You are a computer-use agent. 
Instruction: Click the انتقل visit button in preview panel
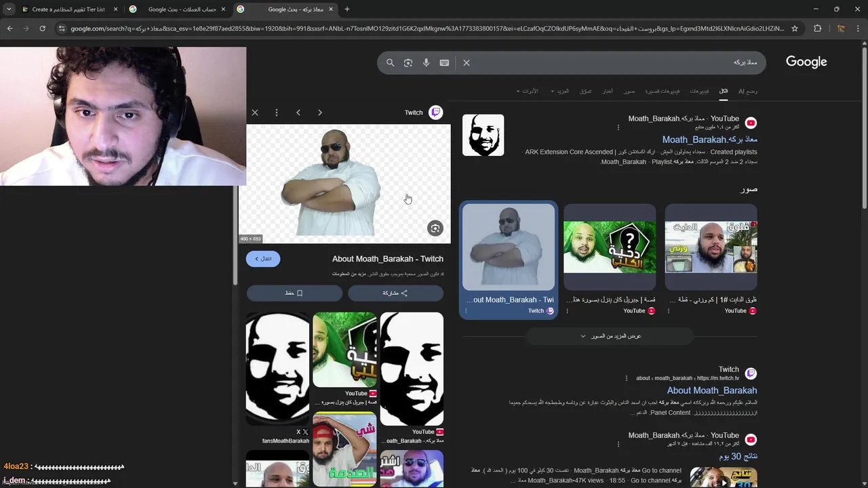click(263, 258)
